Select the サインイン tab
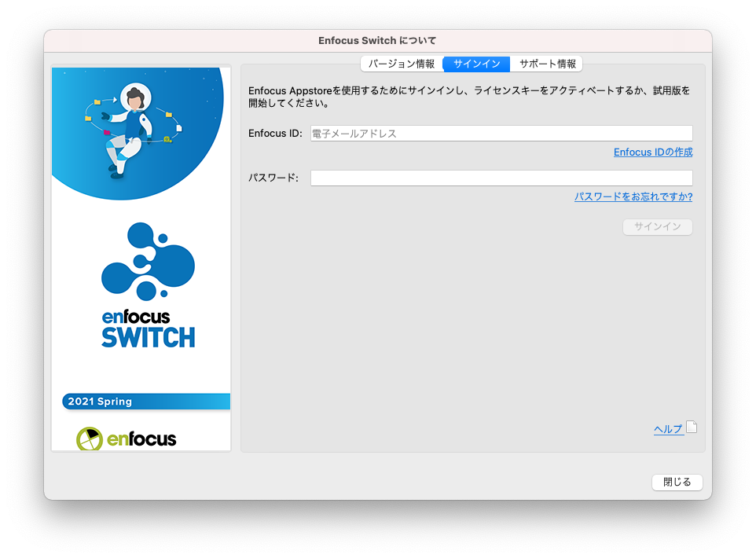The image size is (756, 558). point(476,64)
